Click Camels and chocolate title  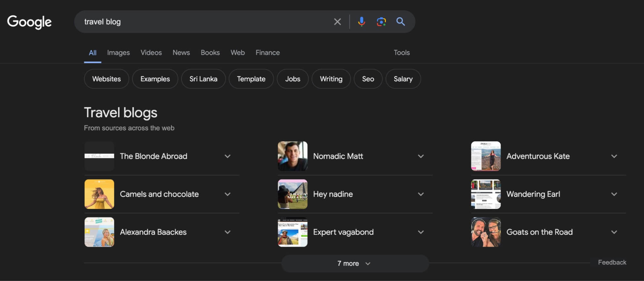[x=159, y=194]
